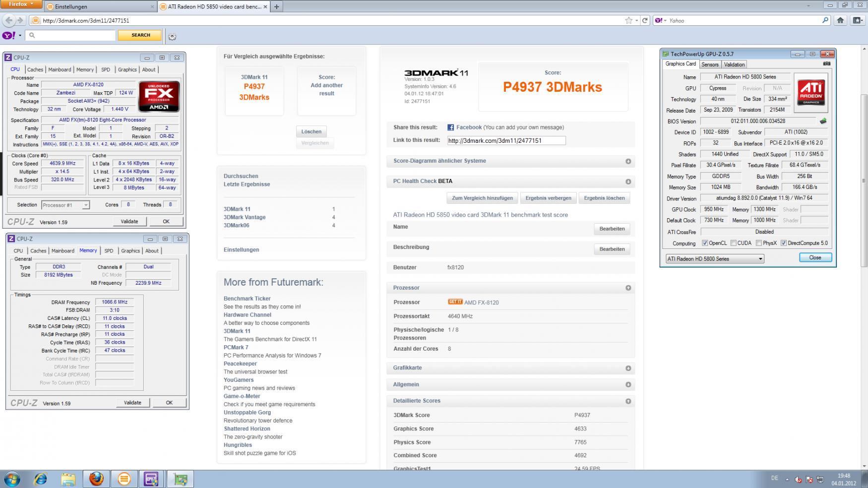This screenshot has width=868, height=488.
Task: Click the GPU-Z taskbar icon
Action: pyautogui.click(x=181, y=479)
